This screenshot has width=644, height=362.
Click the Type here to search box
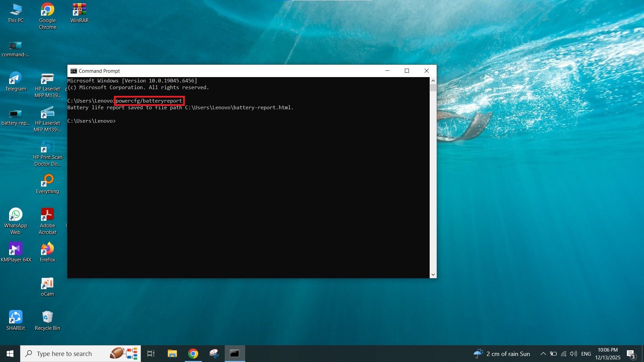pyautogui.click(x=67, y=354)
